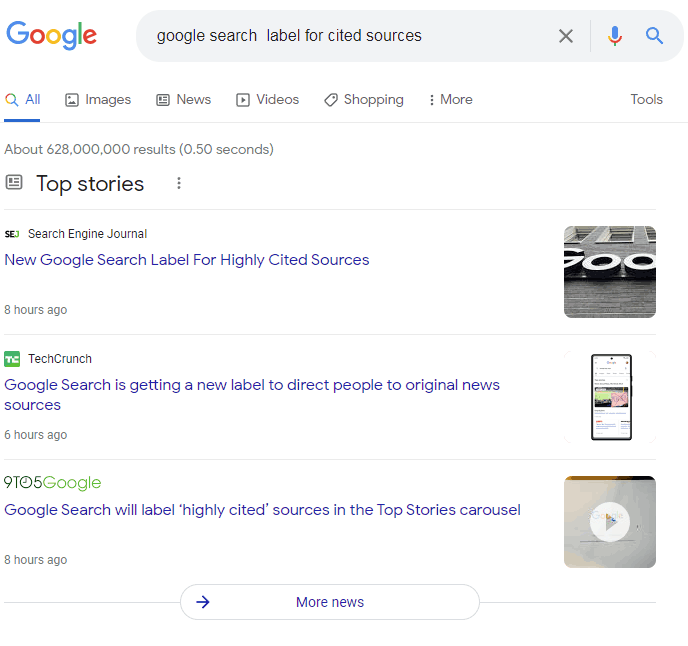Open the Shopping results tab

(363, 100)
